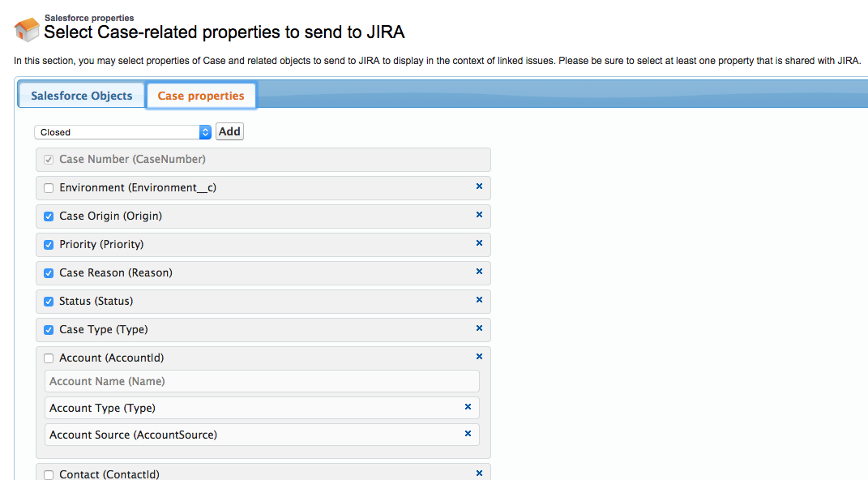Uncheck the Status property checkbox
Screen dimensions: 868x480
tap(49, 302)
